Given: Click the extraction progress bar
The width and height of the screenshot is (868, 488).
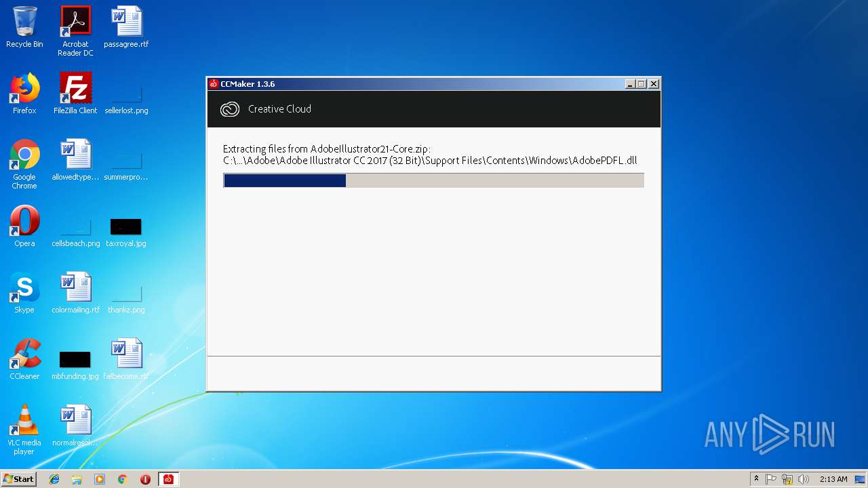Looking at the screenshot, I should tap(433, 180).
